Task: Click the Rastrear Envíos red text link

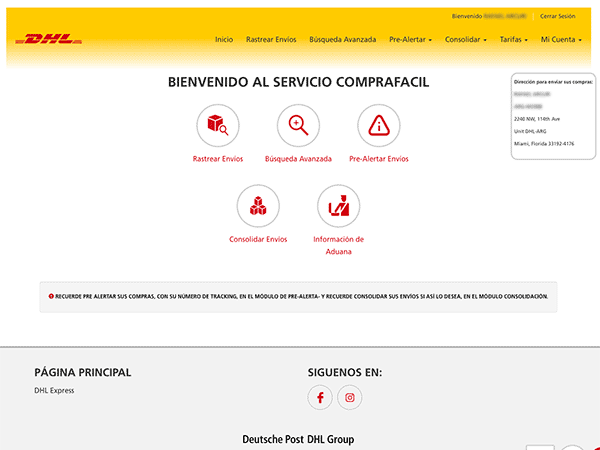Action: coord(218,159)
